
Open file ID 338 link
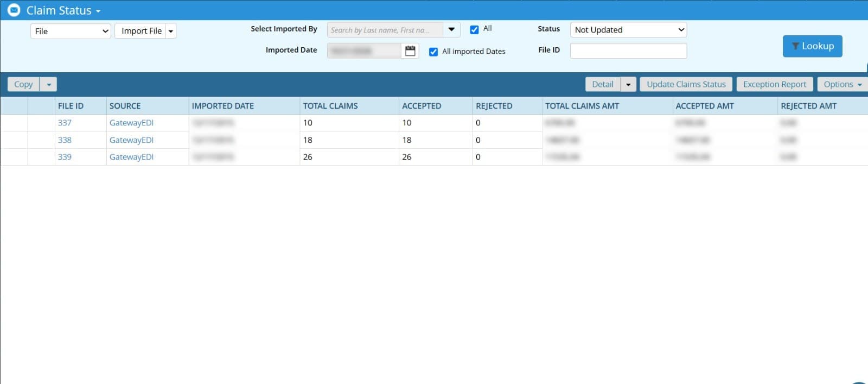coord(65,140)
